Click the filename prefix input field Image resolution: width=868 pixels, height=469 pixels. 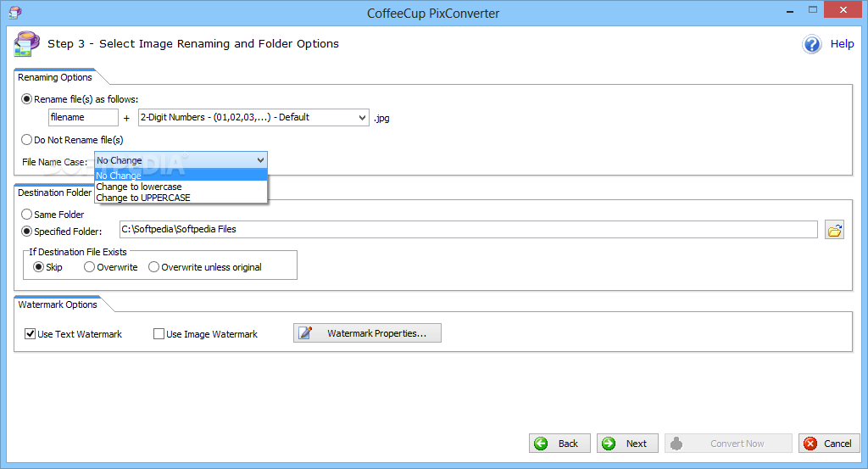[84, 117]
